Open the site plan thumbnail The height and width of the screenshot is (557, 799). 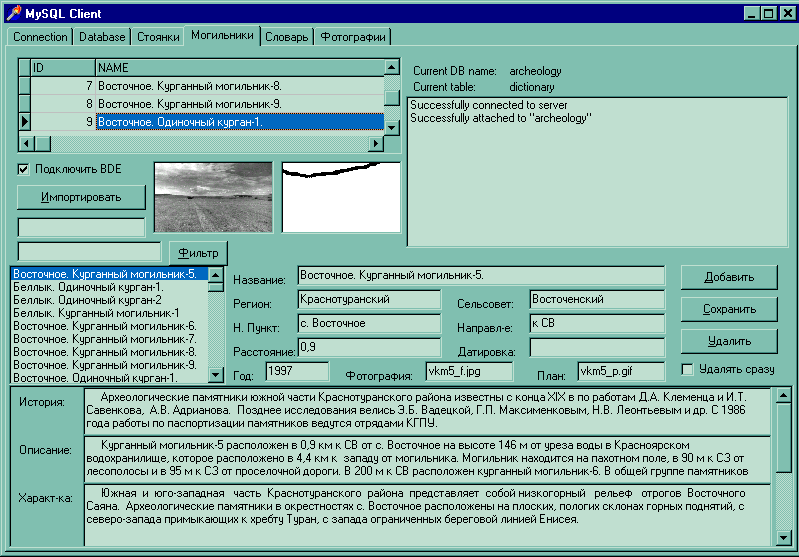(x=341, y=198)
